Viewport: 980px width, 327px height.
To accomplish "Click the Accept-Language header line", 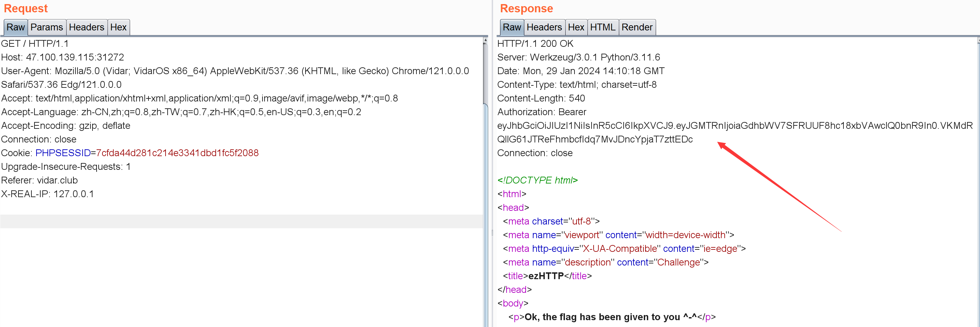I will (x=182, y=112).
